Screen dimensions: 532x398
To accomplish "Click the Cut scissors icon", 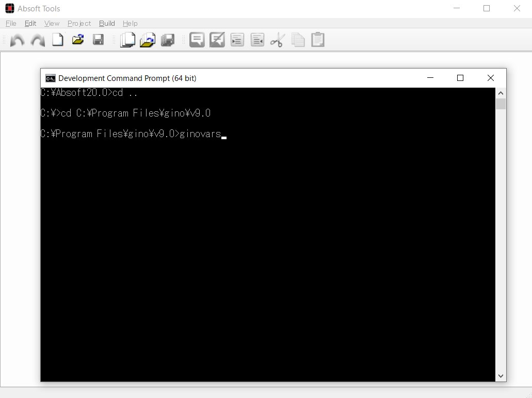I will [x=278, y=40].
